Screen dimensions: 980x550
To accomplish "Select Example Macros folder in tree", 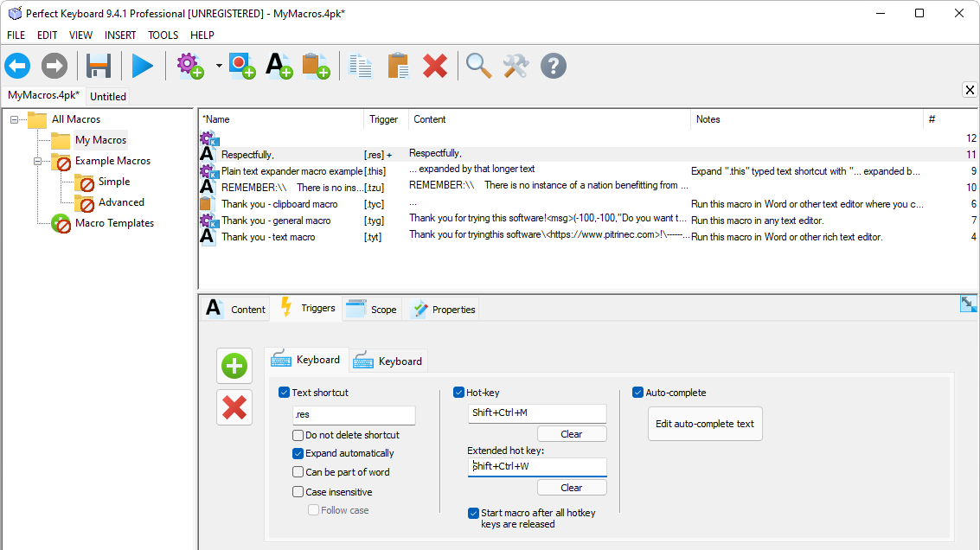I will (x=112, y=161).
